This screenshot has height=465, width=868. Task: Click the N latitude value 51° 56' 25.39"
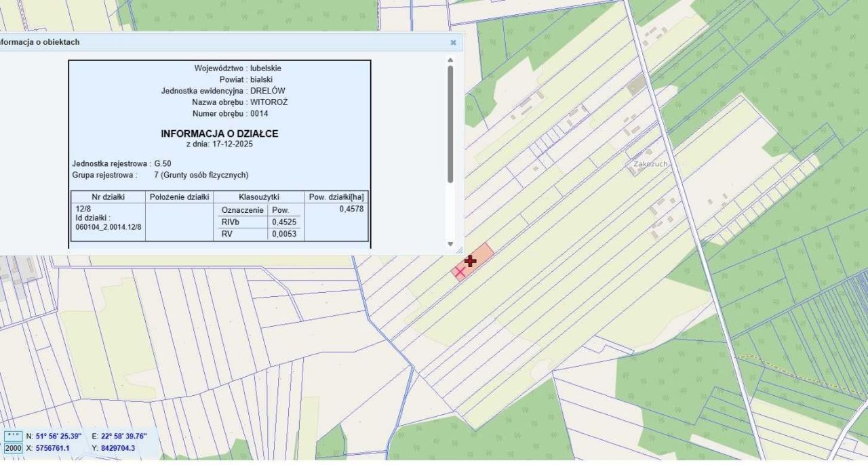[x=58, y=436]
